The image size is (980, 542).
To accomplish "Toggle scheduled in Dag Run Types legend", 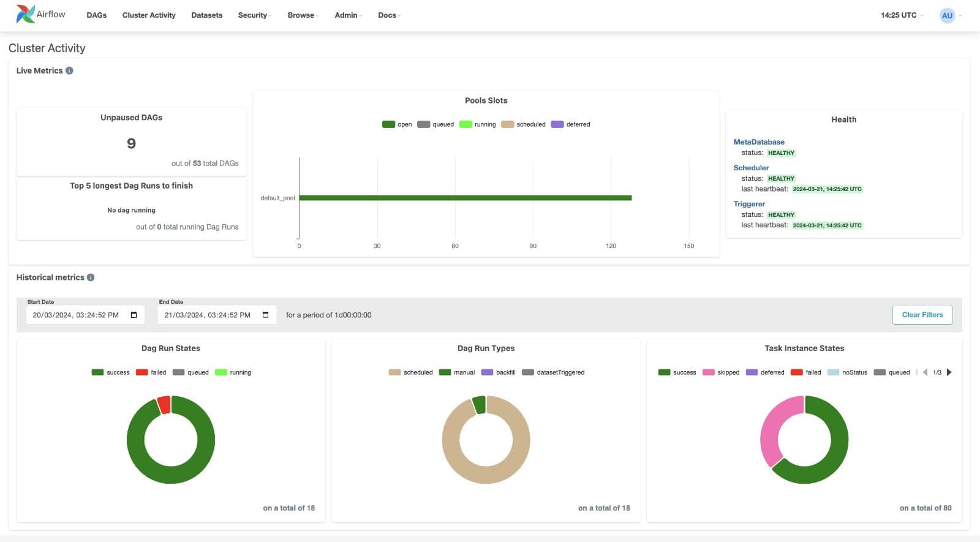I will pyautogui.click(x=410, y=372).
